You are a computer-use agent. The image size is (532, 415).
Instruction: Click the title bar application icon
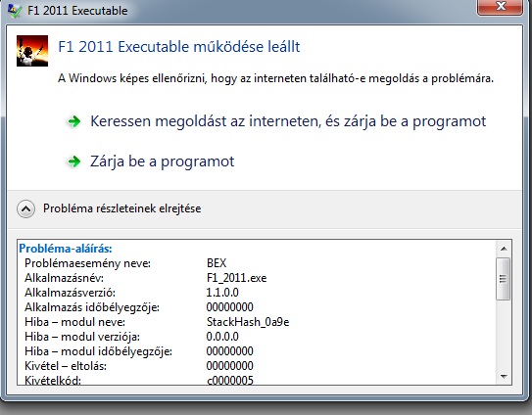(15, 10)
